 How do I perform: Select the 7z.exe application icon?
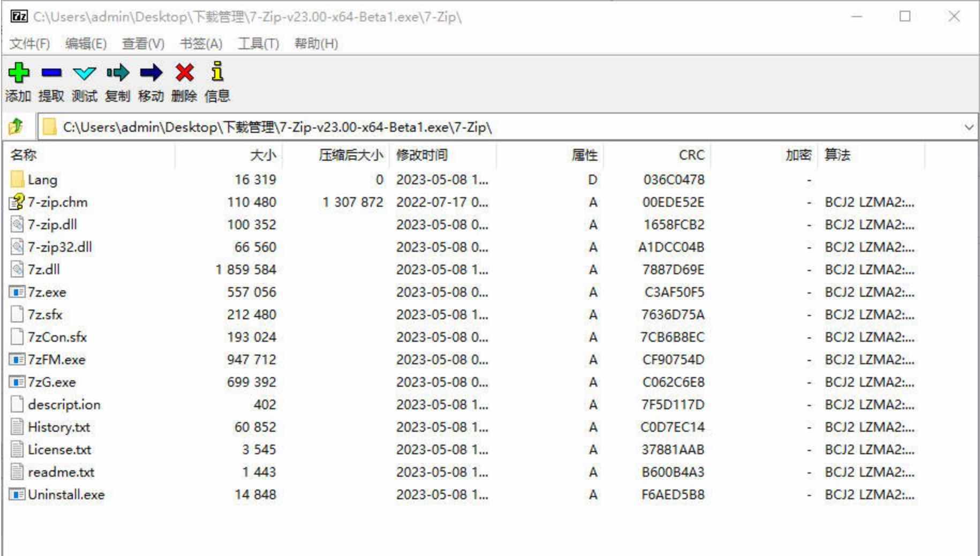(17, 292)
